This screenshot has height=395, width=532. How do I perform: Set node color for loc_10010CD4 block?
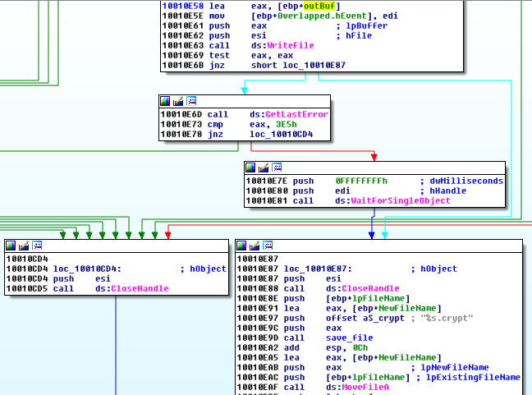click(x=11, y=245)
